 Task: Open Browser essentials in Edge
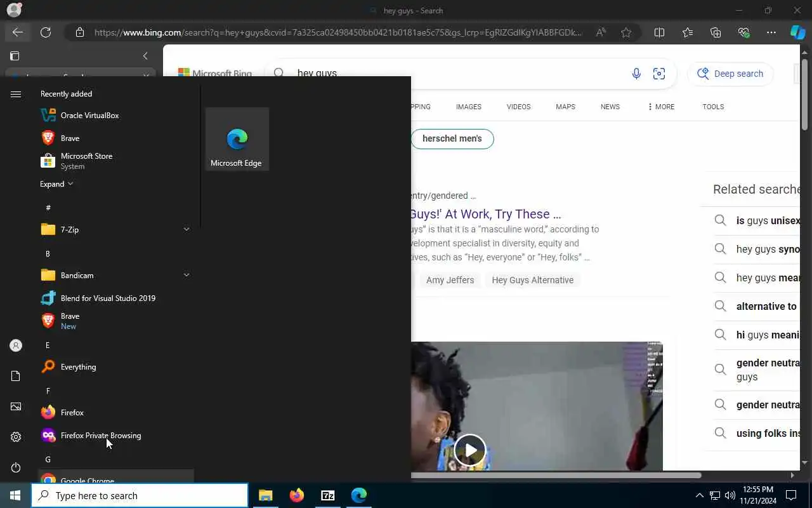743,32
